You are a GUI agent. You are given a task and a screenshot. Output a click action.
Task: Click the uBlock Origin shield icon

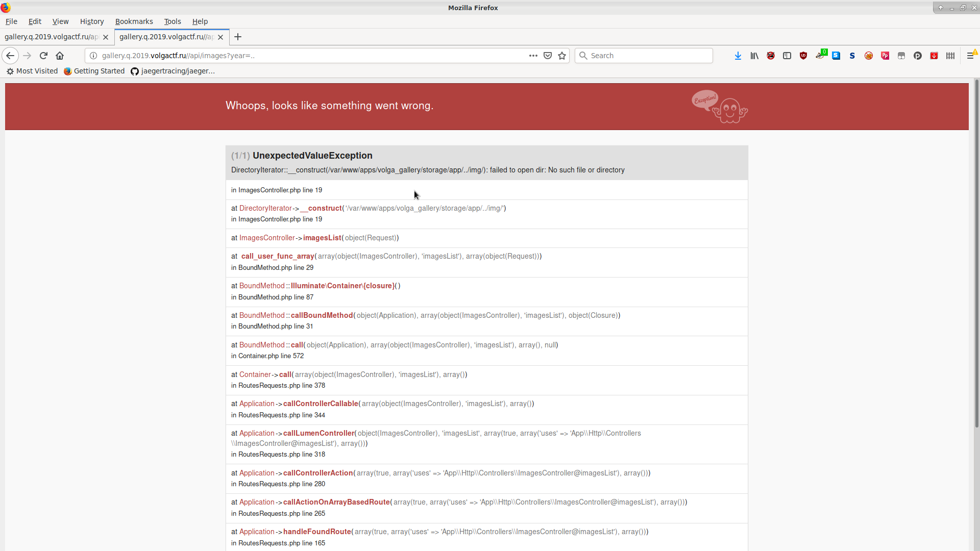coord(803,56)
